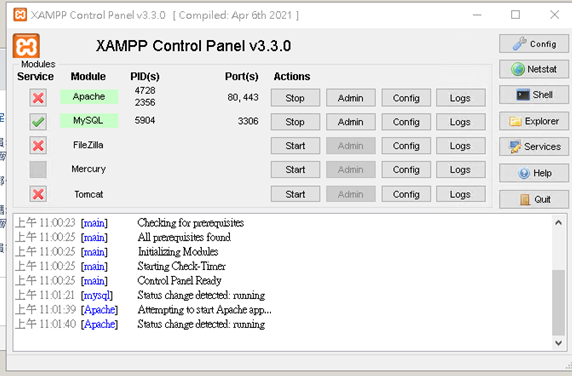Viewport: 572px width, 376px height.
Task: Click the log scrollbar up arrow
Action: tap(559, 222)
